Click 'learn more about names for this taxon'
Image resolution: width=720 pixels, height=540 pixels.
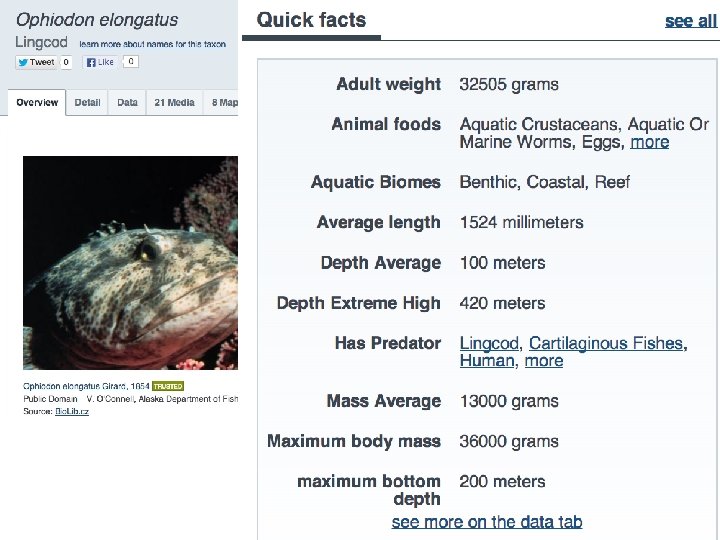(153, 44)
